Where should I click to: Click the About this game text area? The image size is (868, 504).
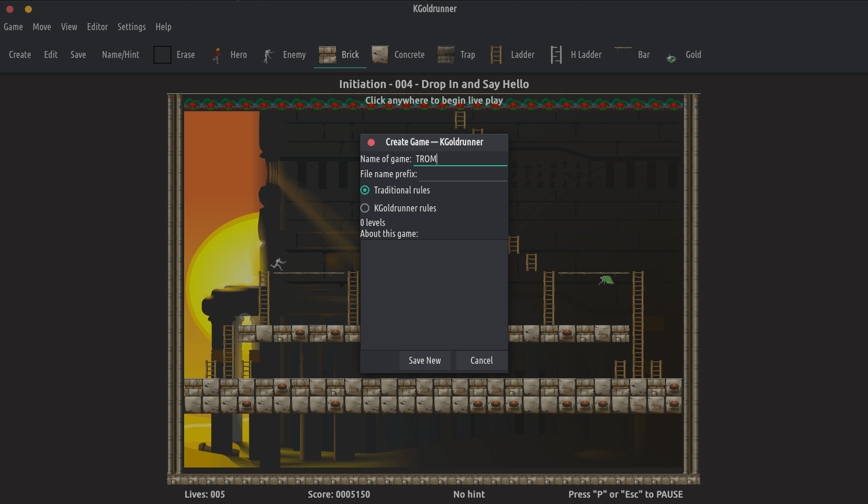coord(434,294)
